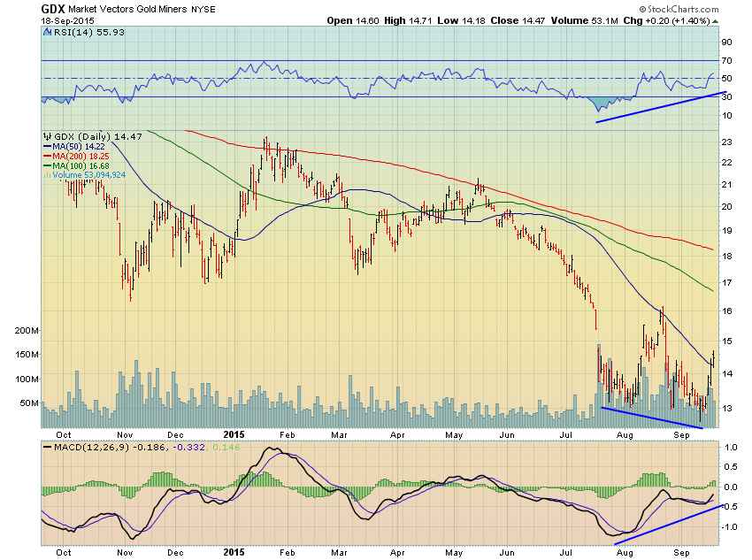
Task: Click the 18 price axis label
Action: click(726, 256)
